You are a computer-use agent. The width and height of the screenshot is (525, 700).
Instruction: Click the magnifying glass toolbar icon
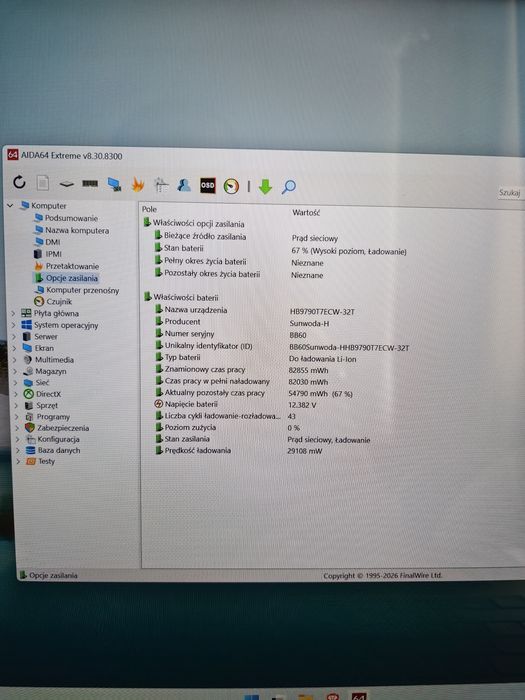pos(289,187)
